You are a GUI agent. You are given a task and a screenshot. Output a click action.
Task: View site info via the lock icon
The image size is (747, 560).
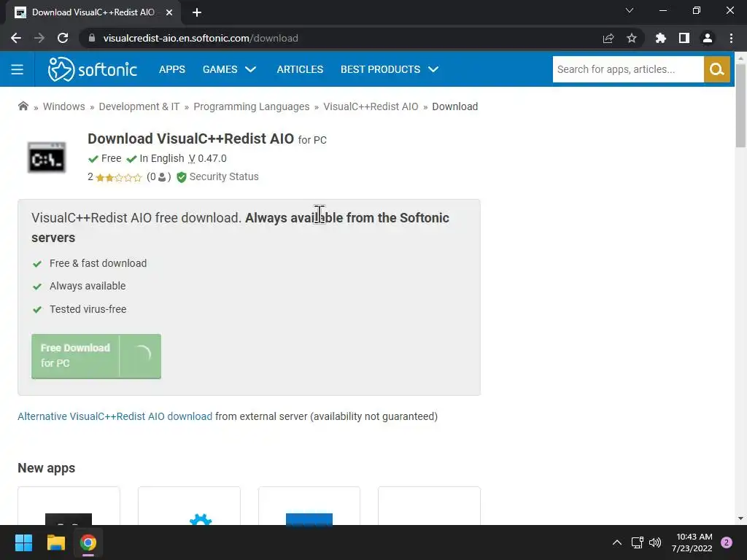(x=92, y=38)
